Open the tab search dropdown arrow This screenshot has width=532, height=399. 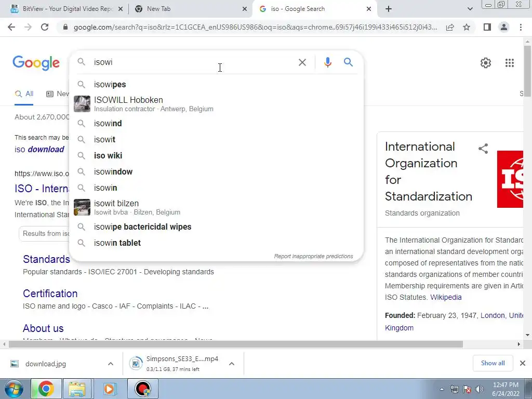click(470, 9)
